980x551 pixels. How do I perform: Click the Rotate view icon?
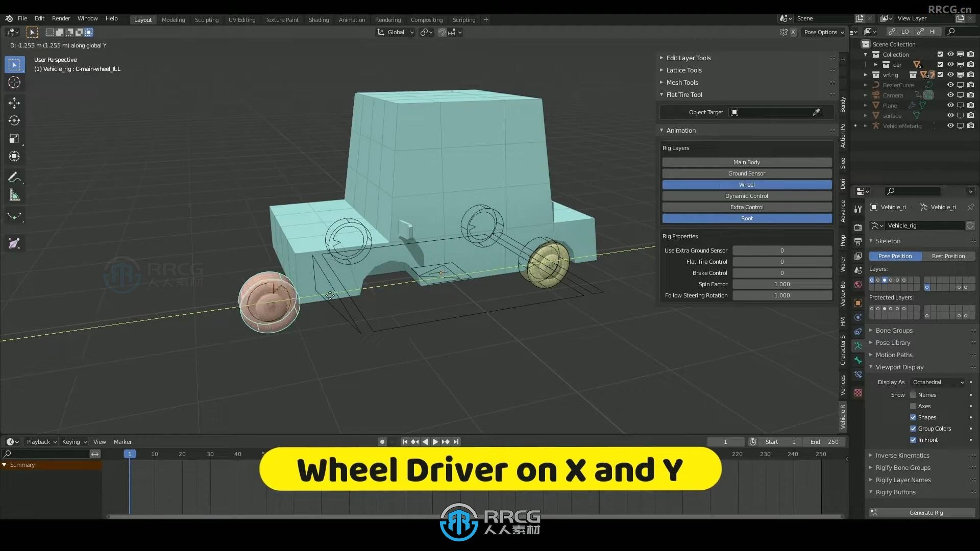tap(14, 120)
